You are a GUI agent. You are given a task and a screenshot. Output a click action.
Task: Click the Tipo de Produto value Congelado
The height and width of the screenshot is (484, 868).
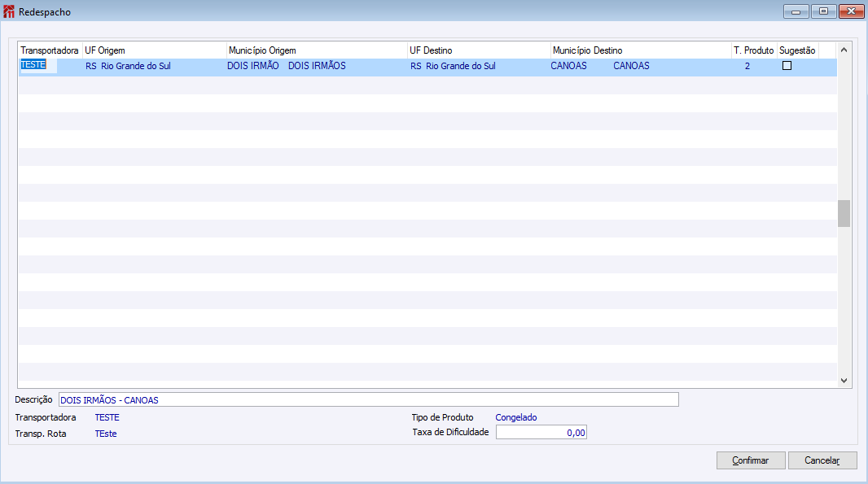pos(516,417)
